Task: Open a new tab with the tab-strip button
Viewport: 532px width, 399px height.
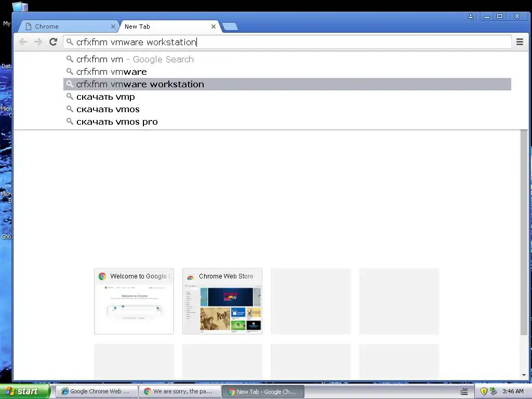Action: pyautogui.click(x=230, y=27)
